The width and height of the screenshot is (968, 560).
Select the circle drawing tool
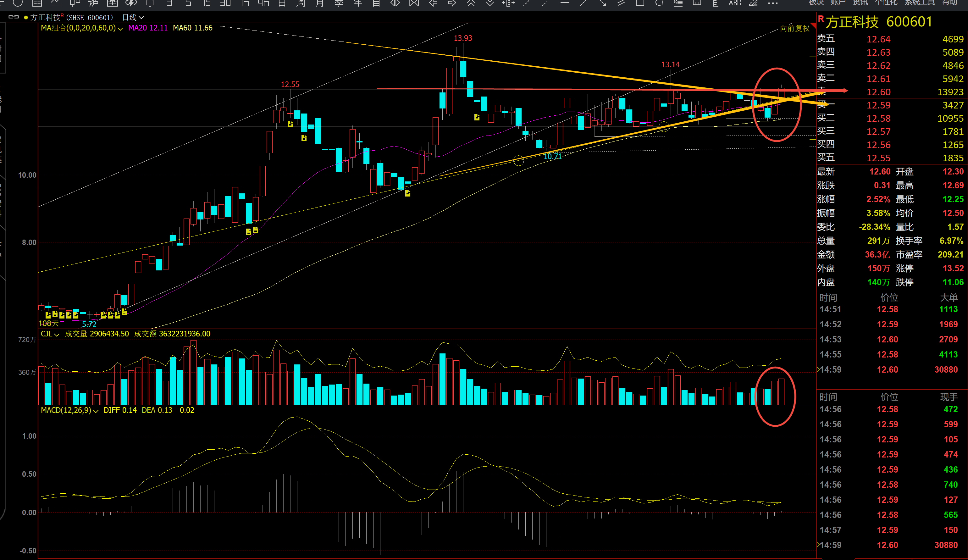pyautogui.click(x=659, y=3)
